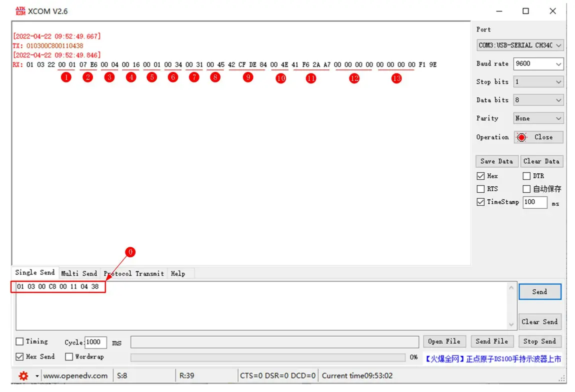Click send box scrollbar down arrow
The width and height of the screenshot is (575, 392).
pos(511,325)
